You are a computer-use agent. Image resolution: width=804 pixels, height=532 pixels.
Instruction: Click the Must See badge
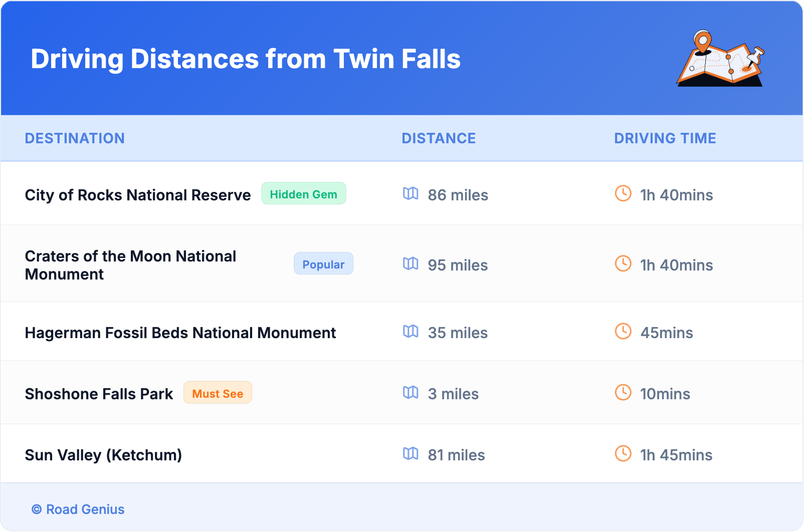[x=218, y=393]
